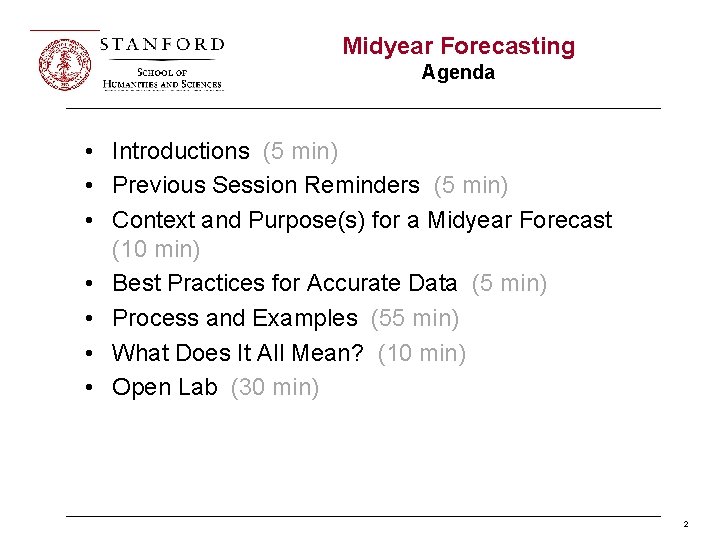Image resolution: width=720 pixels, height=540 pixels.
Task: Click Context and Purpose(s) for a Midyear Forecast
Action: pyautogui.click(x=362, y=220)
